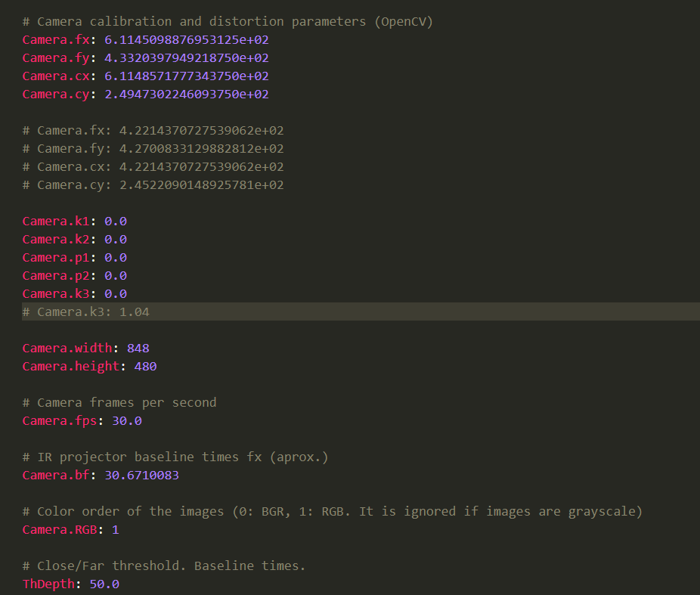Click the 0.0 value of magenta Camera.k3
This screenshot has height=595, width=700.
coord(116,294)
